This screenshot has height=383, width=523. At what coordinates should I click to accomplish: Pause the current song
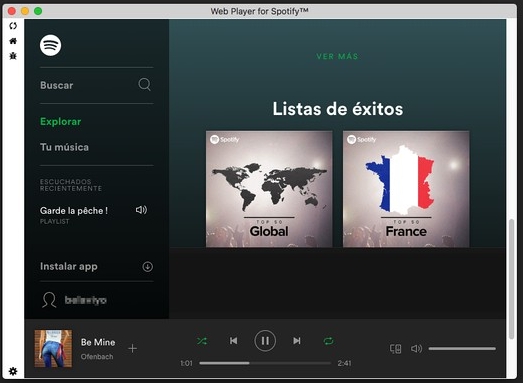265,341
